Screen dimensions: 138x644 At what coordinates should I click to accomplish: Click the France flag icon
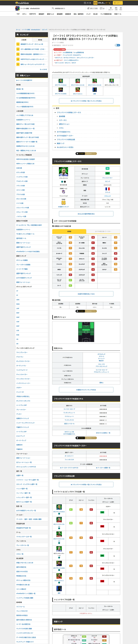(107, 189)
